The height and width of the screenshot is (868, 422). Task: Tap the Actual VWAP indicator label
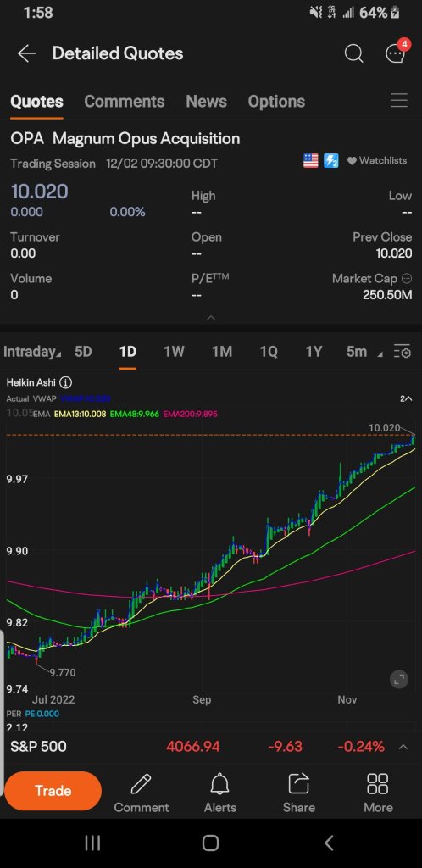pyautogui.click(x=31, y=398)
